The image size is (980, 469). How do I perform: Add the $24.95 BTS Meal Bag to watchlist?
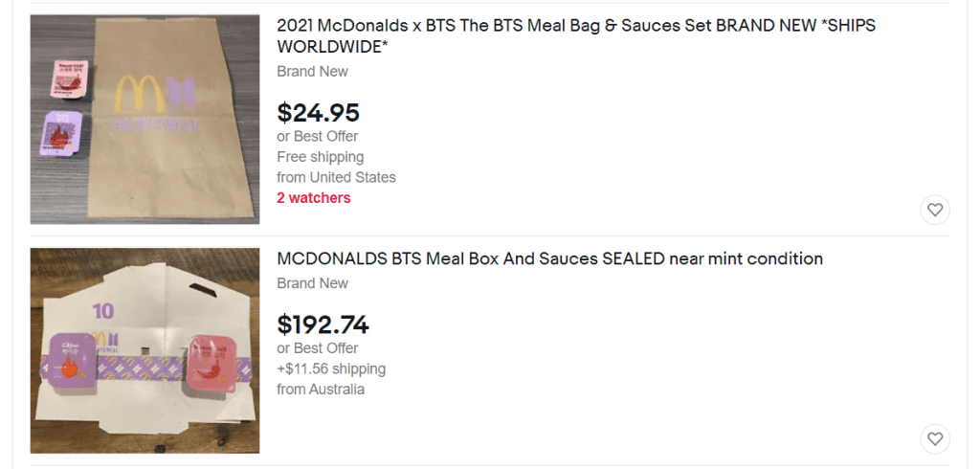(935, 210)
